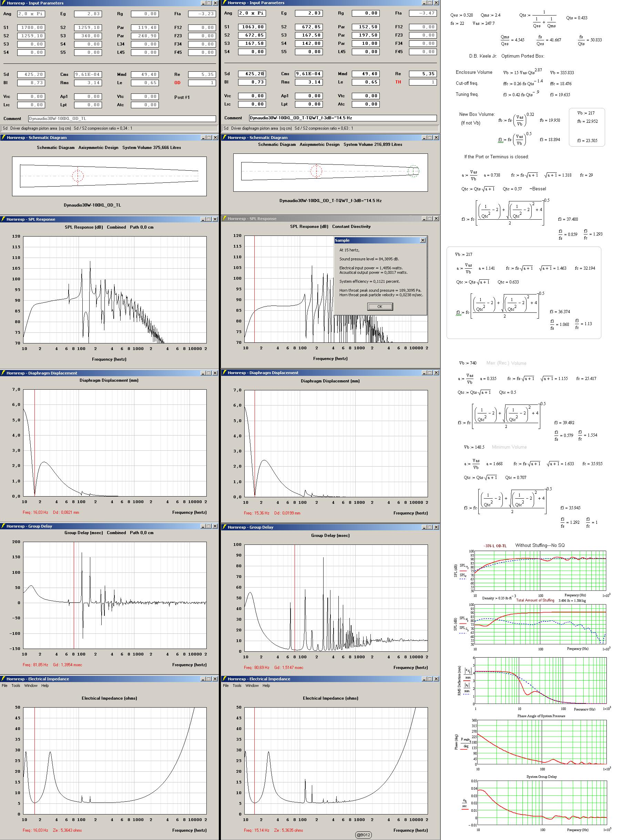Click lightning icon of left SPL Response window

point(3,219)
